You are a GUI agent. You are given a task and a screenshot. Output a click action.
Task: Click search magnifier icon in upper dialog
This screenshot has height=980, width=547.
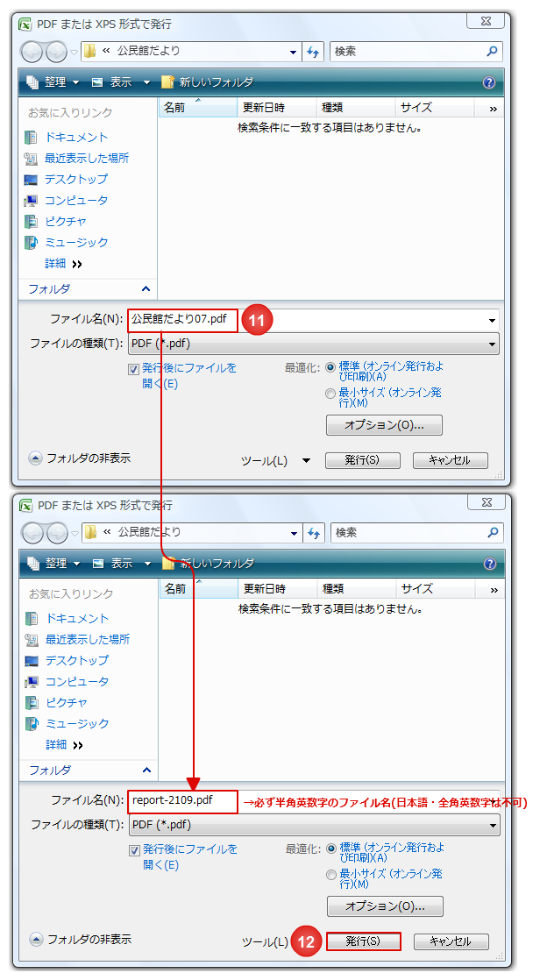click(492, 51)
